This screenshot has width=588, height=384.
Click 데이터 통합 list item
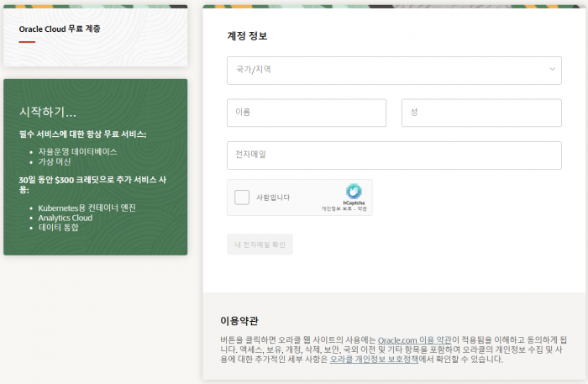tap(59, 227)
